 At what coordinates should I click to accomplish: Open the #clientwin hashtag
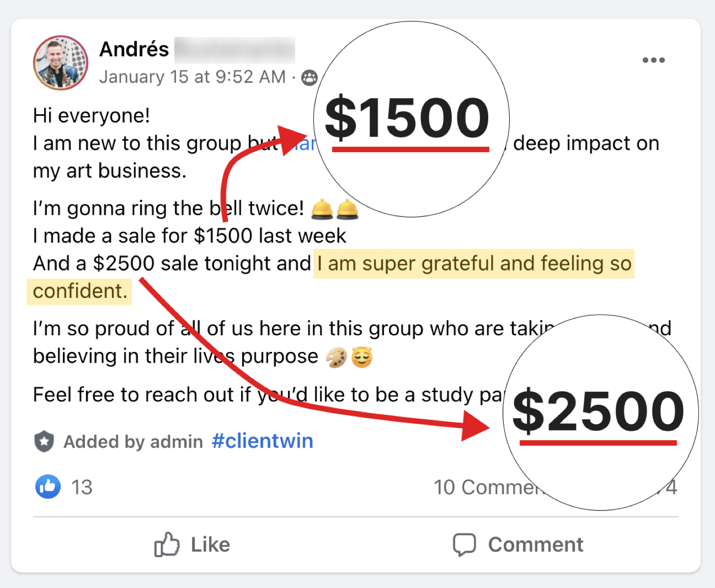(x=262, y=441)
